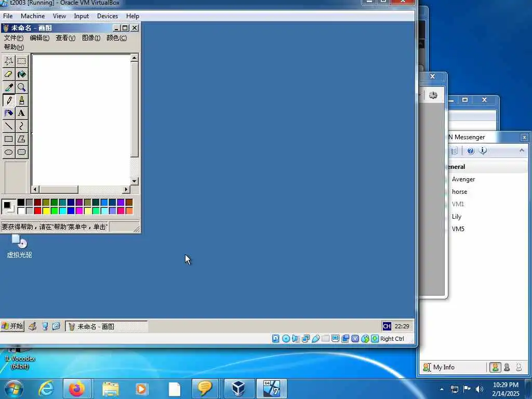Click the green keyboard capture arrow indicator

[375, 339]
